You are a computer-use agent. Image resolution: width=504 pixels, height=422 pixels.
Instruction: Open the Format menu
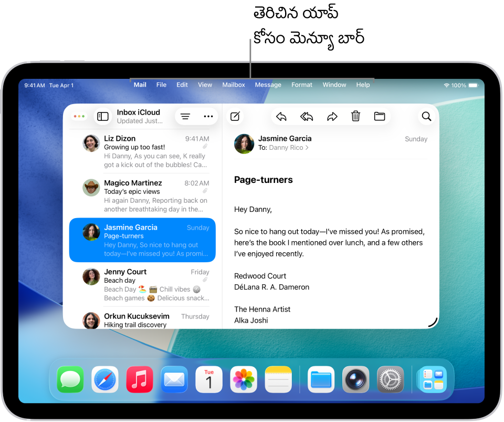click(302, 85)
